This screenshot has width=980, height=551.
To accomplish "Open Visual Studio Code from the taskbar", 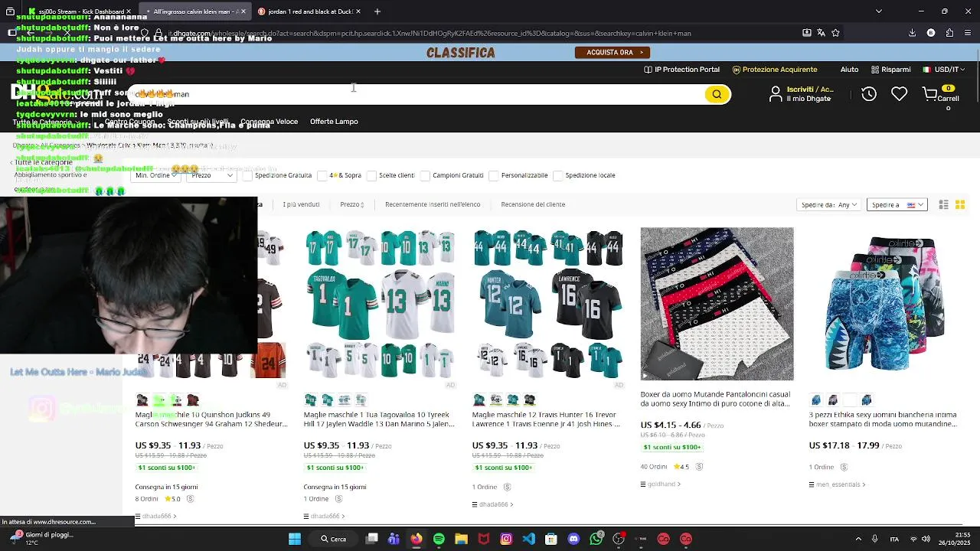I will 528,539.
